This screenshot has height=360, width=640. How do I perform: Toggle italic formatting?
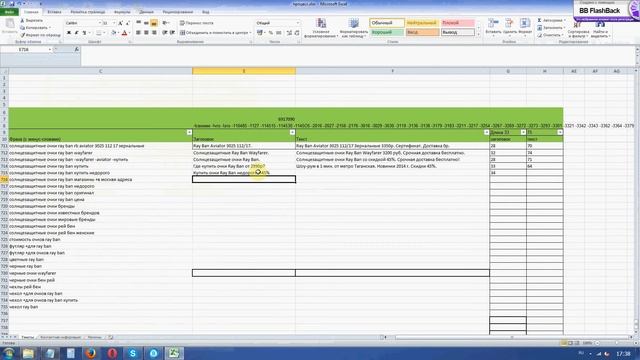[x=76, y=33]
